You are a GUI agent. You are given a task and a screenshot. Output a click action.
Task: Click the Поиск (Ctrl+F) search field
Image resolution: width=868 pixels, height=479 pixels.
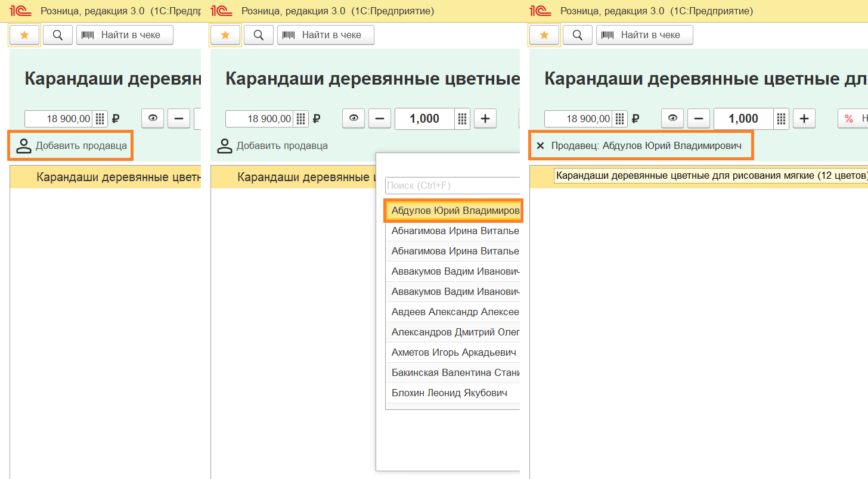point(452,186)
